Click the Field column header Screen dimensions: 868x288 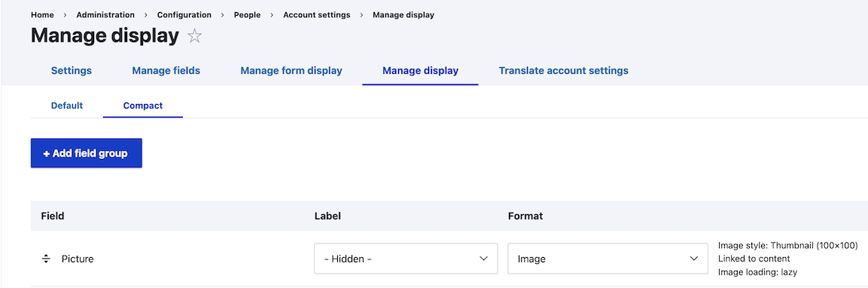pos(53,216)
